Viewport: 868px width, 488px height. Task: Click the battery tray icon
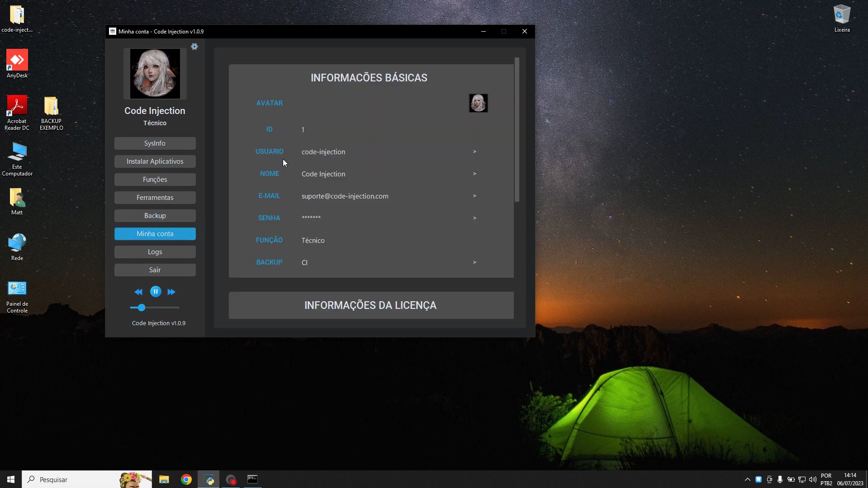click(x=791, y=479)
